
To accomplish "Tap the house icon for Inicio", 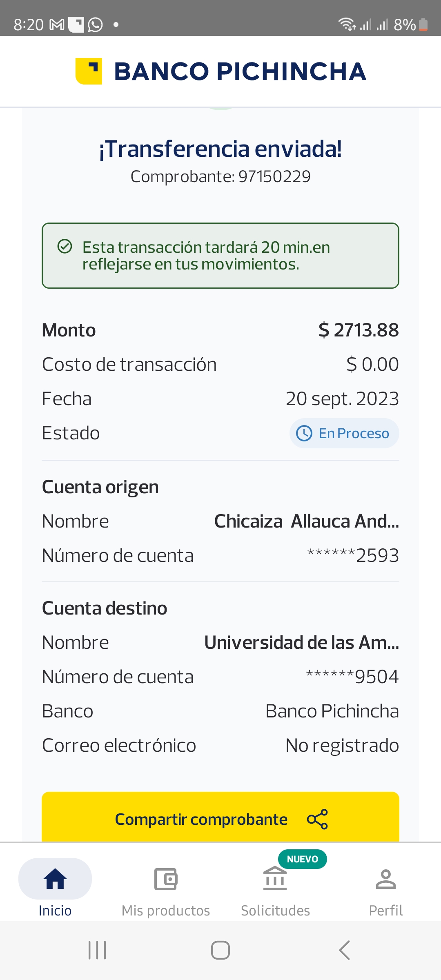I will pos(55,879).
